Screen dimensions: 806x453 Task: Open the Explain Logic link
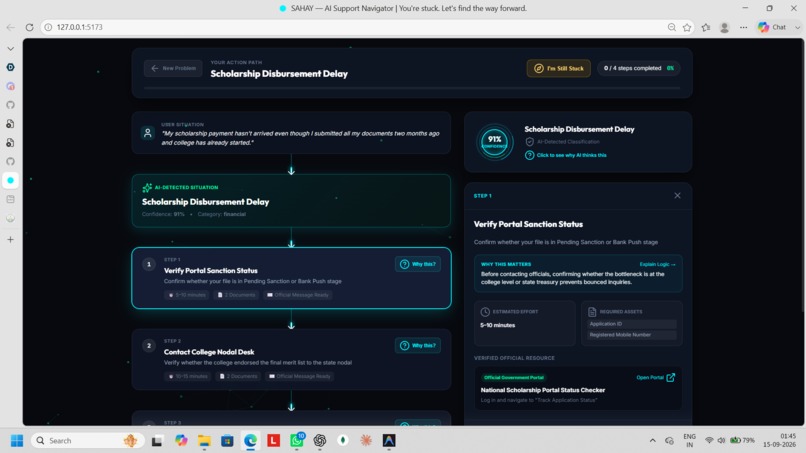tap(657, 264)
